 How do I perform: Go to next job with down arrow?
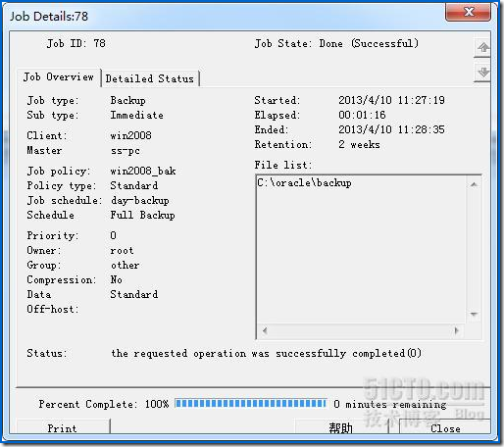[482, 72]
